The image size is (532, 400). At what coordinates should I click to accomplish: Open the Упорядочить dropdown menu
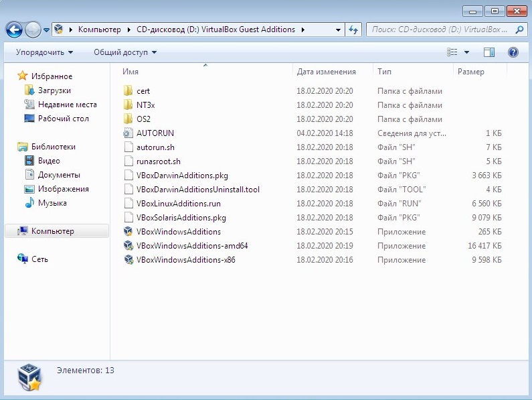(x=44, y=52)
